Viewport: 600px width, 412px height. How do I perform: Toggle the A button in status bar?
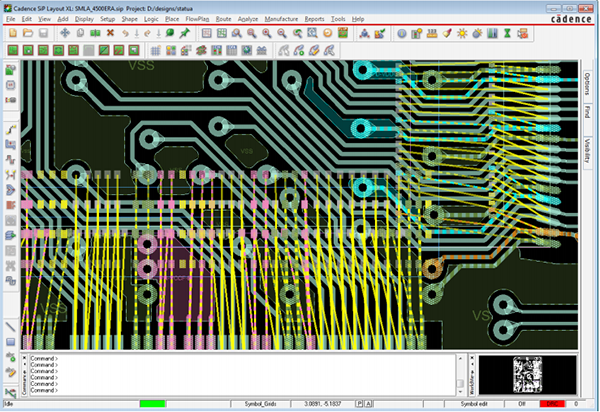tap(368, 404)
